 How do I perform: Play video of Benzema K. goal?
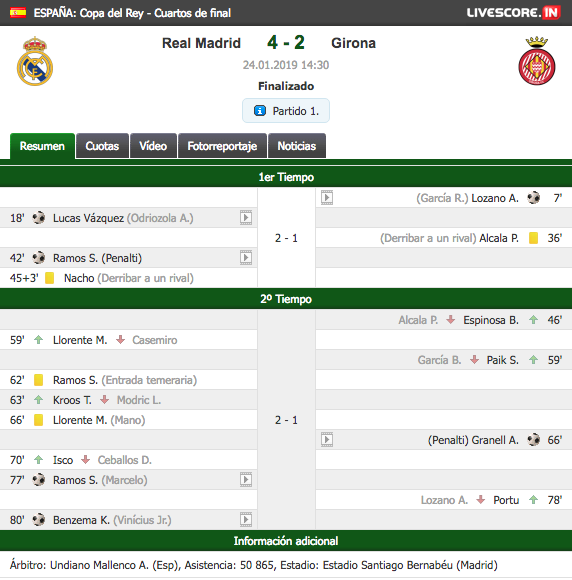tap(246, 519)
